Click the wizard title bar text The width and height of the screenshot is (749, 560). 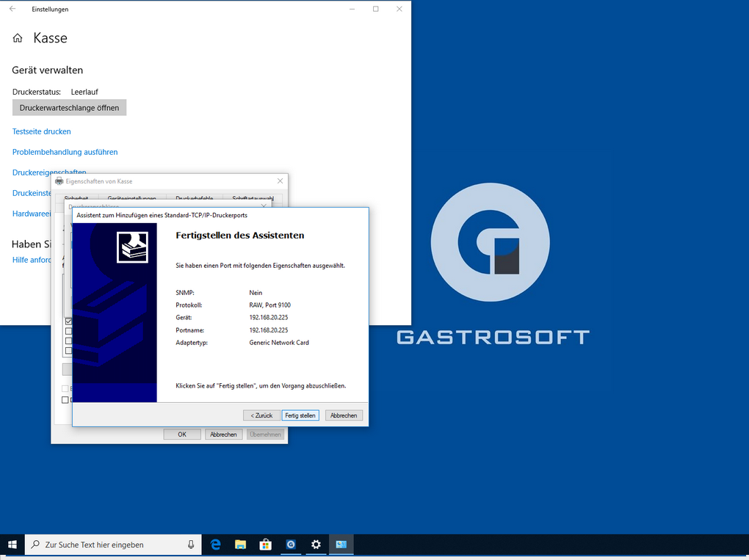pos(162,215)
